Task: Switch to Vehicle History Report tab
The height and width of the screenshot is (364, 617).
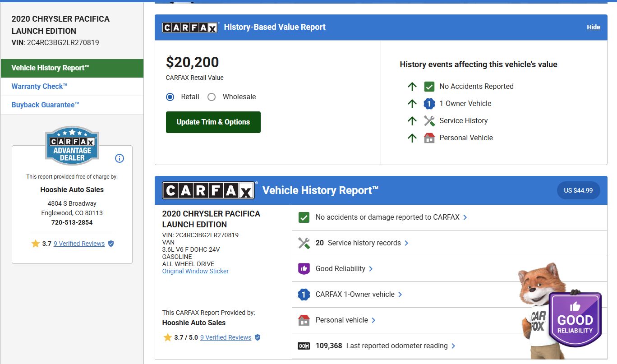Action: tap(50, 68)
